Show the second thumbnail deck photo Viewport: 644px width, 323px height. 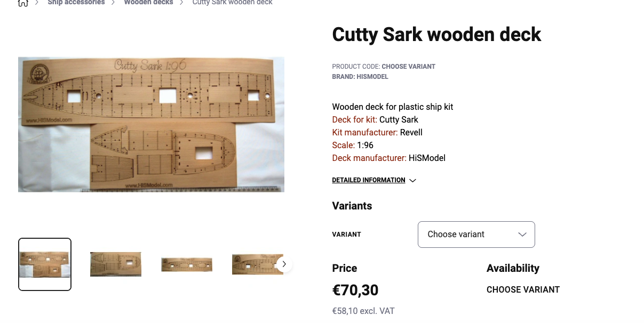point(116,264)
